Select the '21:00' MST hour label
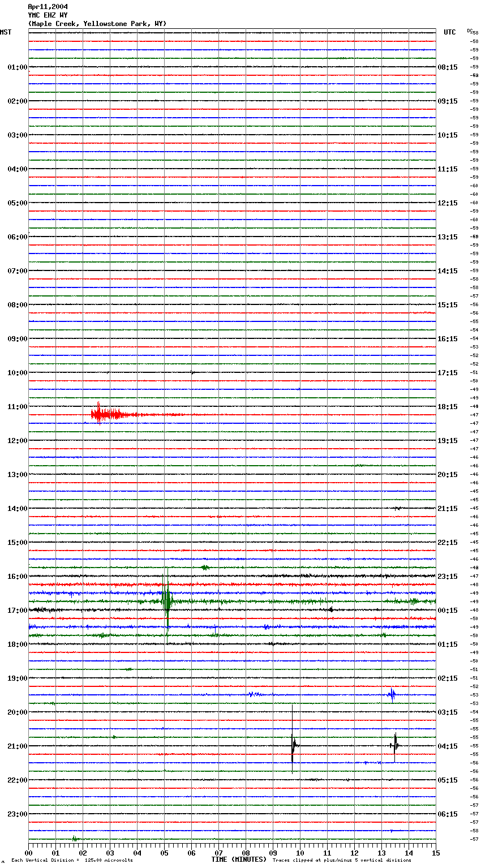Viewport: 481px width, 868px height. pyautogui.click(x=18, y=746)
